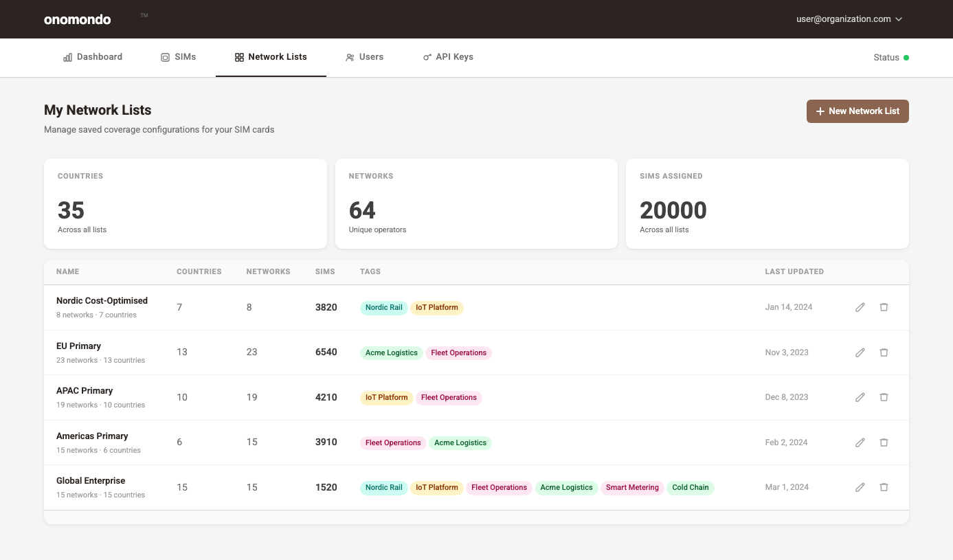Click the Tags column header
Viewport: 953px width, 560px height.
click(x=370, y=272)
